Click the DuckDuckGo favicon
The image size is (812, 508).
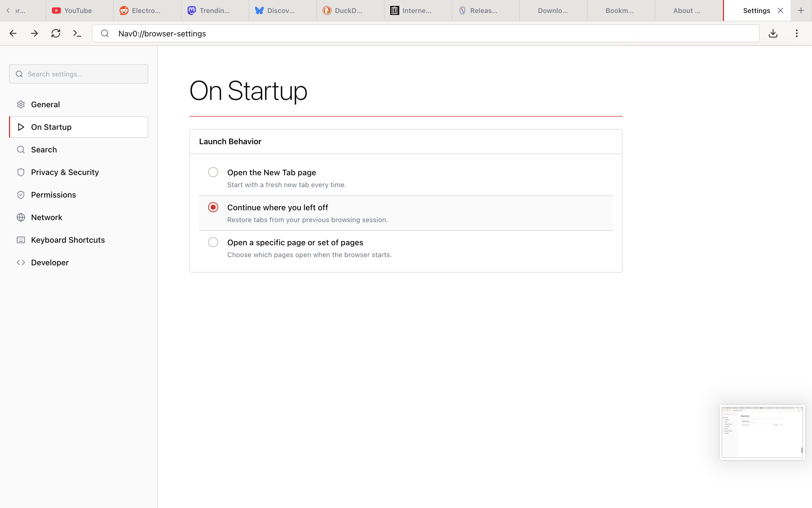tap(327, 10)
